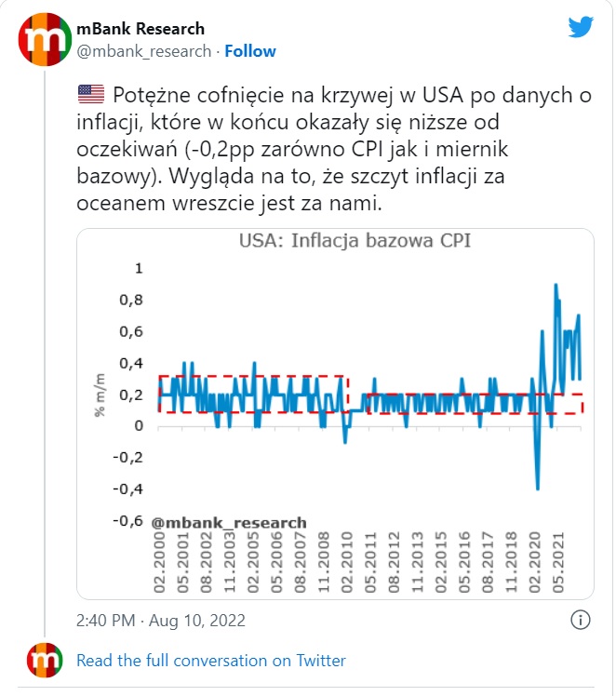Click the small mBank avatar beside conversation link
The width and height of the screenshot is (616, 696).
coord(43,660)
